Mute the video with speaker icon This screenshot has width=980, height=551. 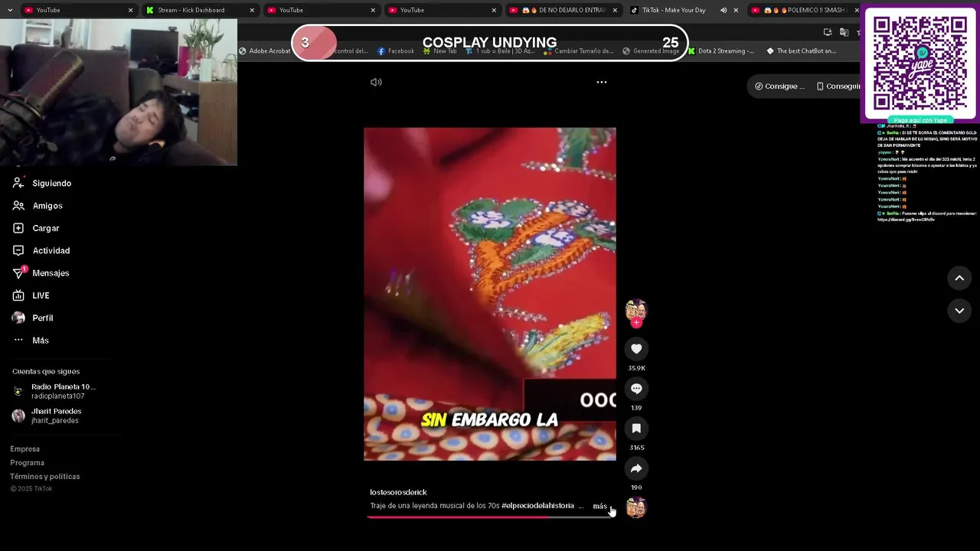coord(376,82)
